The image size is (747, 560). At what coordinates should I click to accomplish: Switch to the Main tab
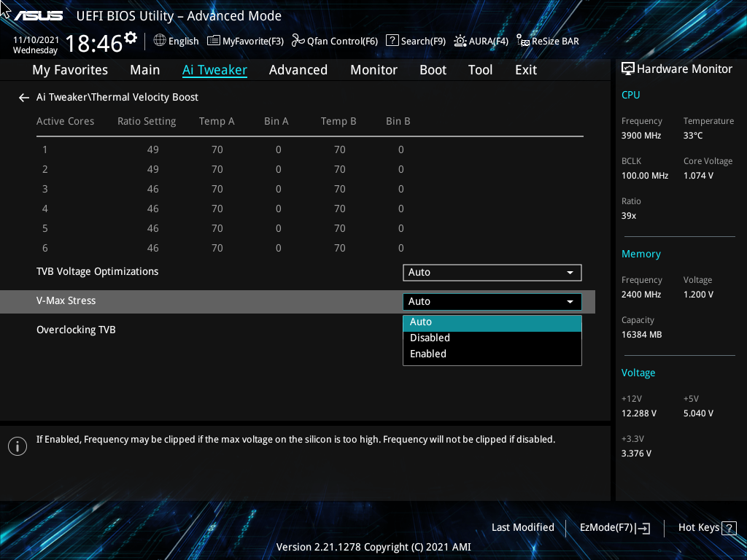(x=145, y=70)
